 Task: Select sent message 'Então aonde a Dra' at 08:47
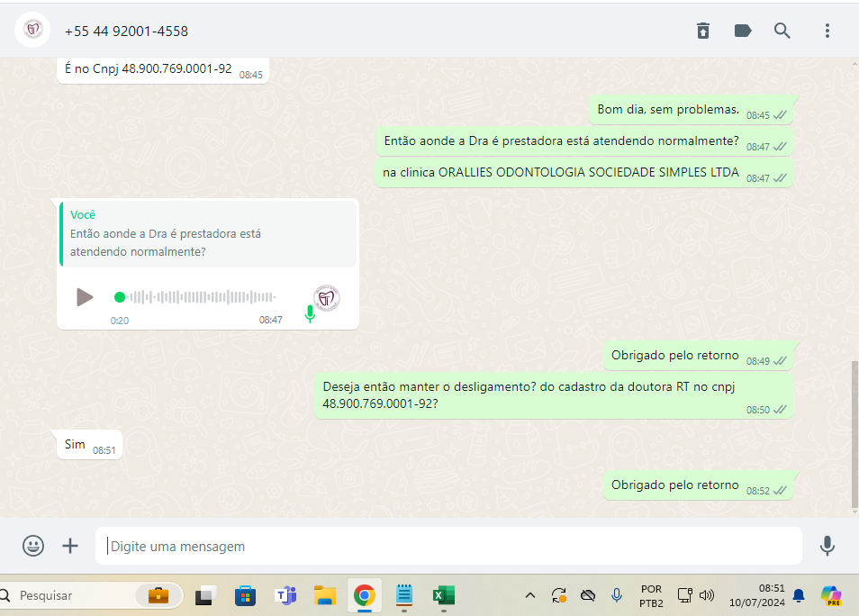(584, 142)
